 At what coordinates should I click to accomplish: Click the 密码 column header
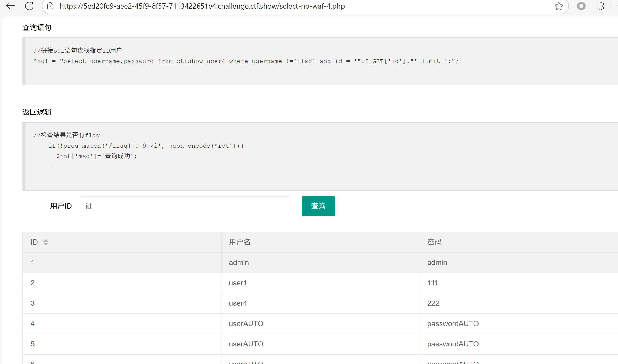click(x=434, y=242)
